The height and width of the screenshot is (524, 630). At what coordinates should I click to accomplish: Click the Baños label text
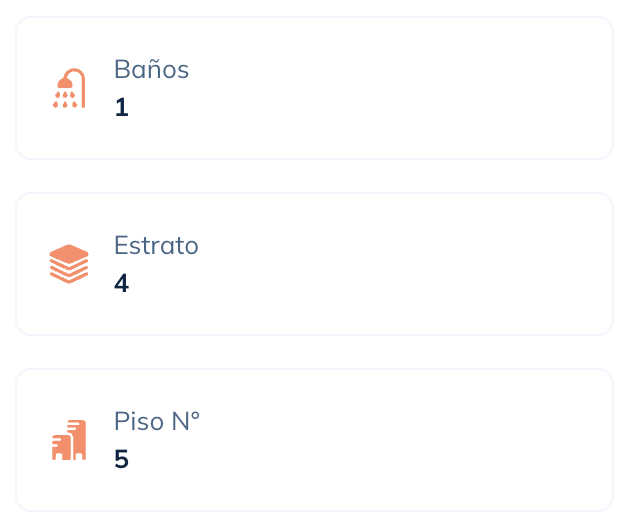[x=151, y=69]
